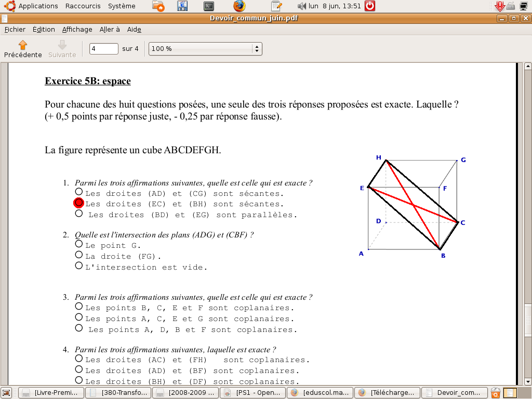
Task: Open the Fichier menu
Action: point(15,30)
